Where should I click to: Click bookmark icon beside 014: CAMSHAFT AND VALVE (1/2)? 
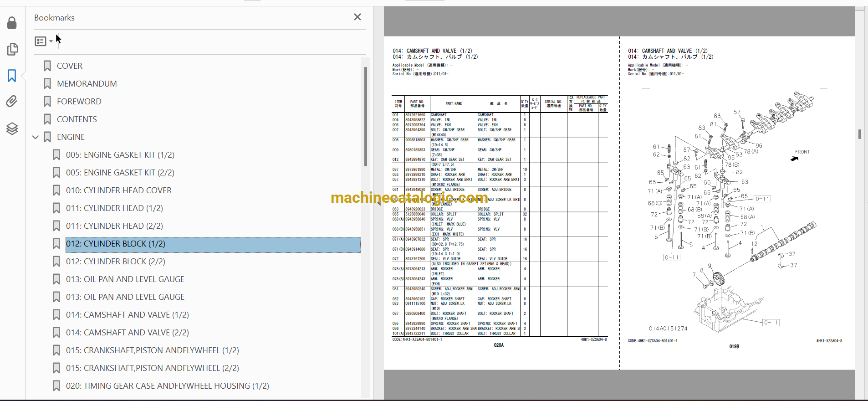click(x=56, y=315)
